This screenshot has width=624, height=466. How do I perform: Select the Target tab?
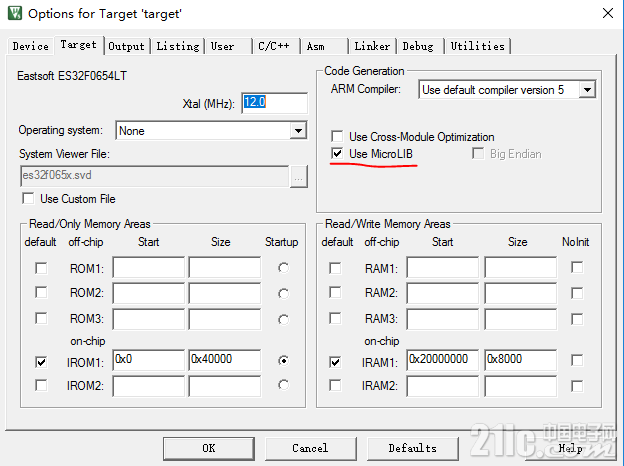(78, 45)
